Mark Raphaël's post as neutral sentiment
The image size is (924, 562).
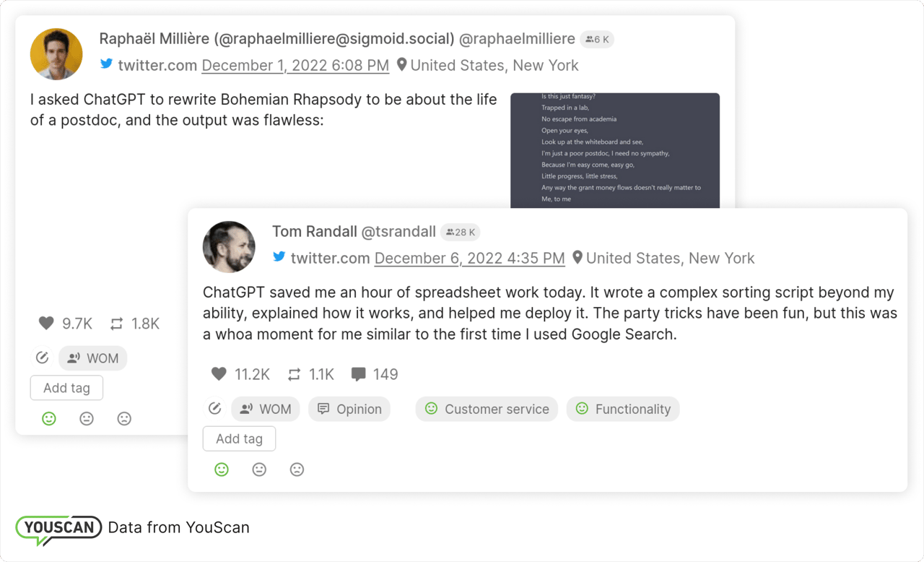[87, 418]
